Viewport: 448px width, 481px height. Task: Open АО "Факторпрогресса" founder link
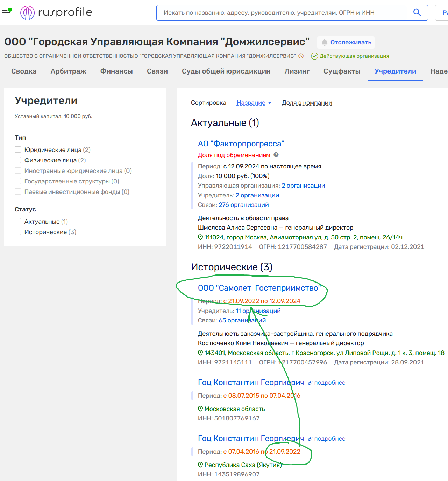tap(241, 144)
